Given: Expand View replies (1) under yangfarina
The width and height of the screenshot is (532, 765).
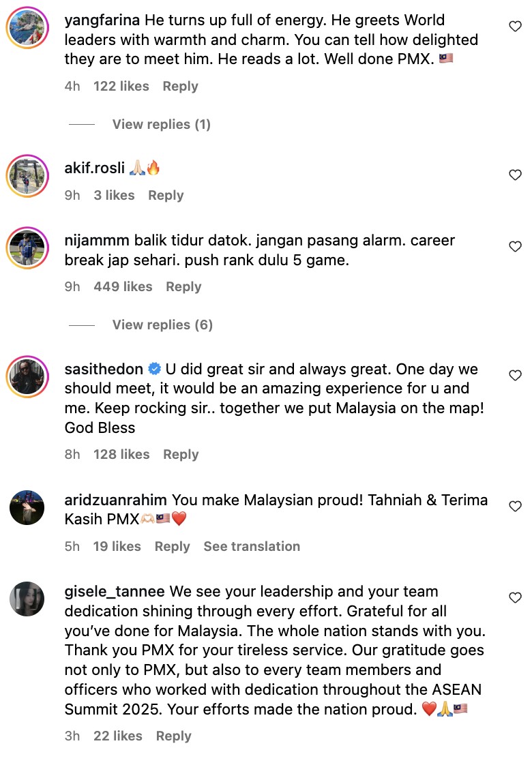Looking at the screenshot, I should pyautogui.click(x=162, y=124).
